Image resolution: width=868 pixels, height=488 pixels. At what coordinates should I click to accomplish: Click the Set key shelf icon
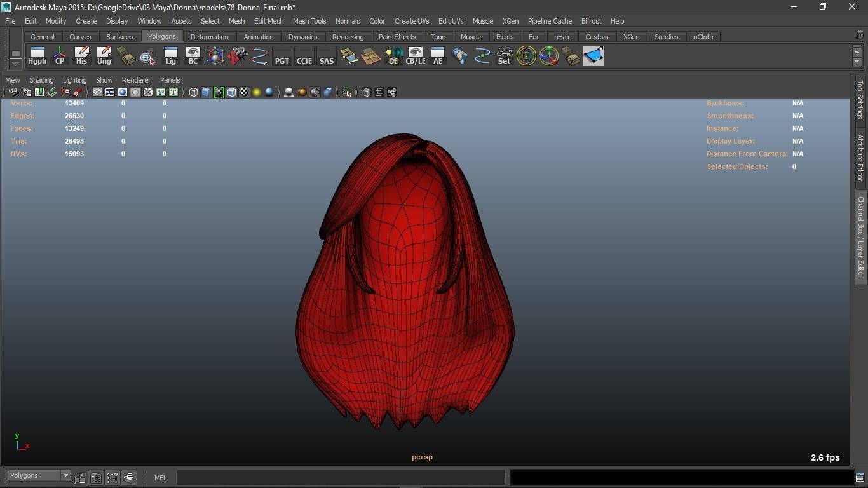(x=504, y=56)
